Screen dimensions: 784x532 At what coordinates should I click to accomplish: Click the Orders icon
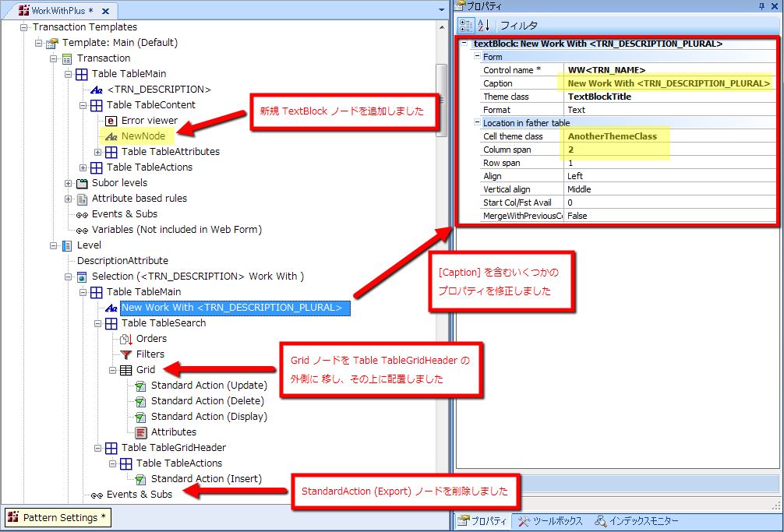[x=126, y=339]
